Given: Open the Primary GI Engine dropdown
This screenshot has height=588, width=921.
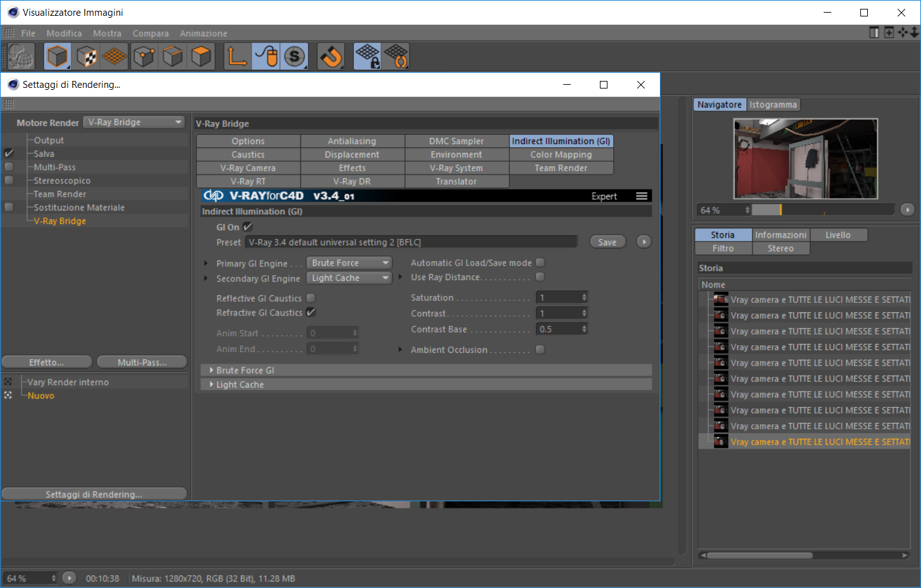Looking at the screenshot, I should tap(349, 263).
